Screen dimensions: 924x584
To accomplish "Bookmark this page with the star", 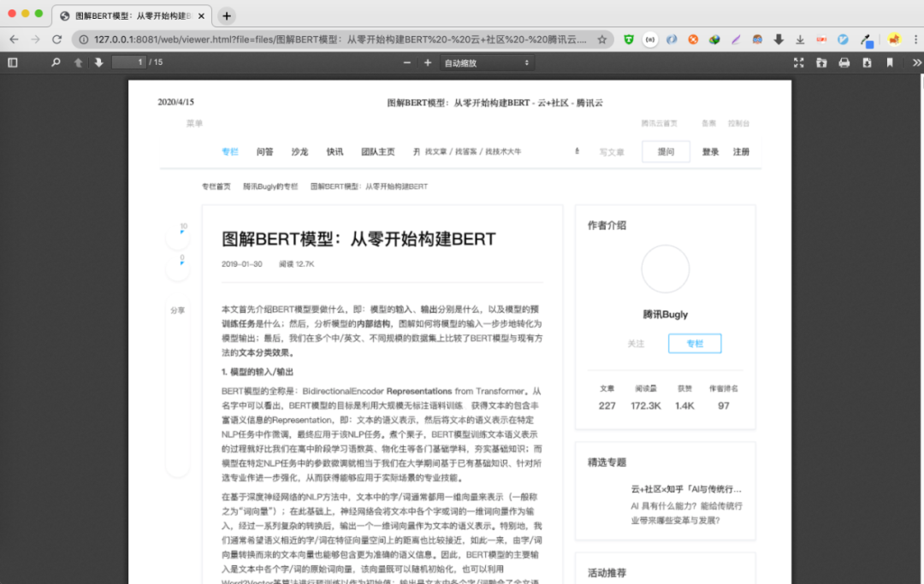I will pyautogui.click(x=601, y=39).
